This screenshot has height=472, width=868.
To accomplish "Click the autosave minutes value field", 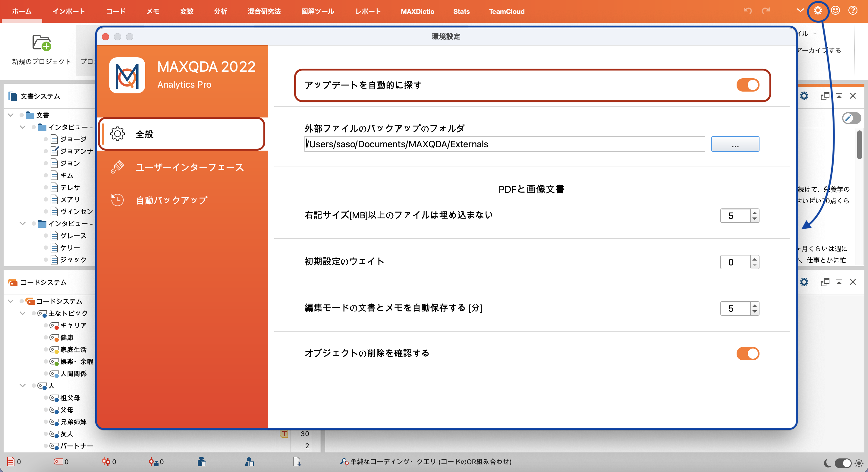I will 735,308.
